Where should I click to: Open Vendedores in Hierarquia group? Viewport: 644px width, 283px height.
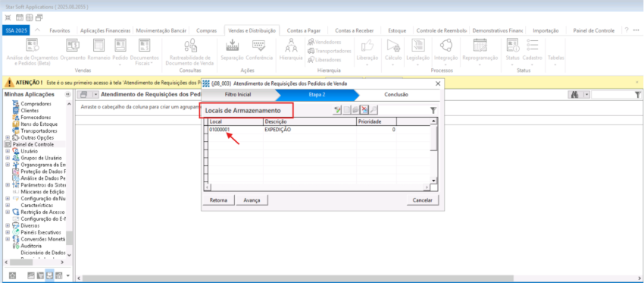[x=324, y=42]
